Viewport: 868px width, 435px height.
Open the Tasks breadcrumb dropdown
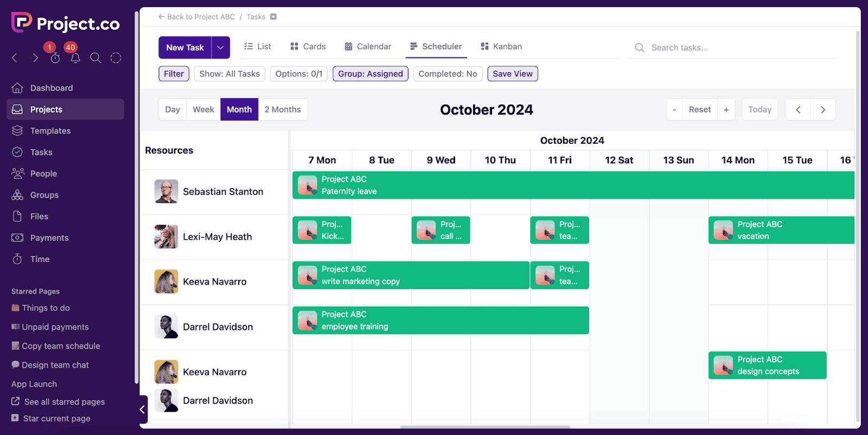coord(273,17)
